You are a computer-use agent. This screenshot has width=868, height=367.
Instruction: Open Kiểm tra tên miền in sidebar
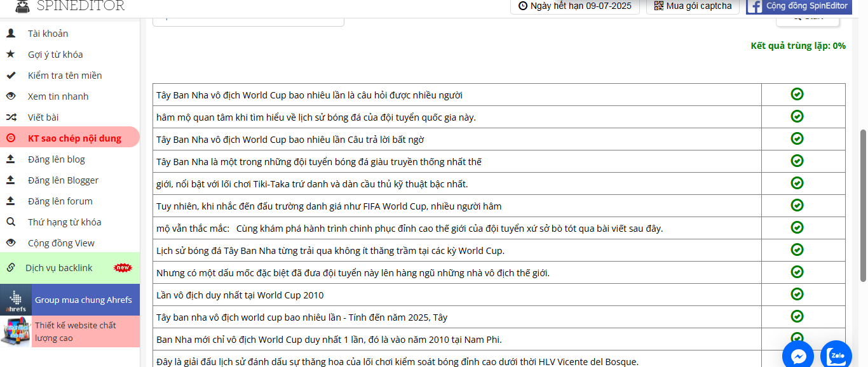tap(70, 75)
